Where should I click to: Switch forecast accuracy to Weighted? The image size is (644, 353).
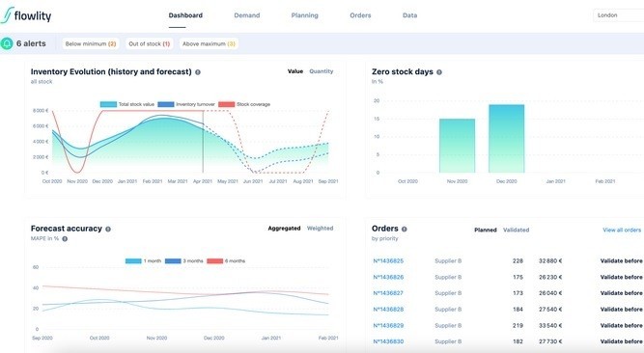pos(320,229)
